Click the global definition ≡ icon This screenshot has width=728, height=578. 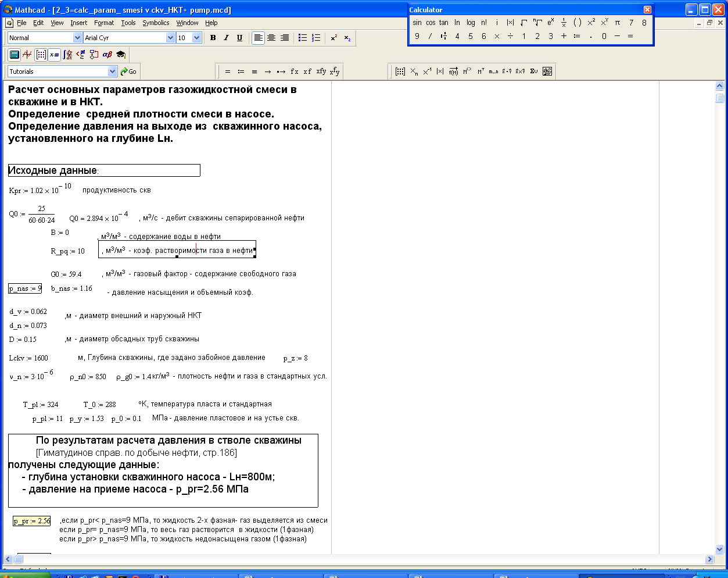(x=254, y=72)
